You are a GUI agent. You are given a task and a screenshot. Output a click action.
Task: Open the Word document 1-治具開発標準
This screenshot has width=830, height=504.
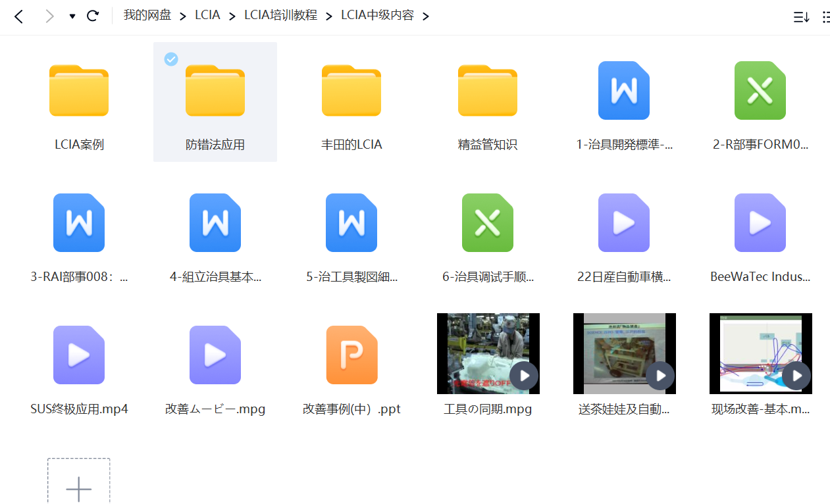tap(623, 91)
